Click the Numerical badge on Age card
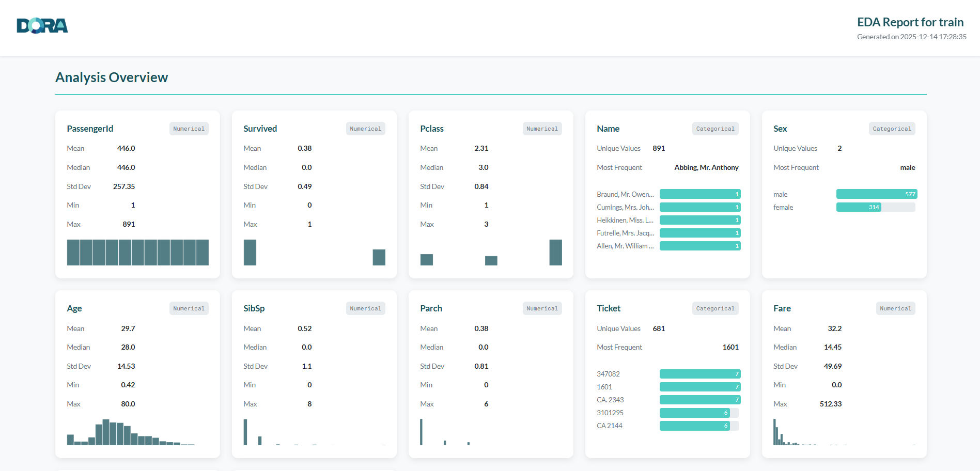The height and width of the screenshot is (471, 980). [189, 308]
